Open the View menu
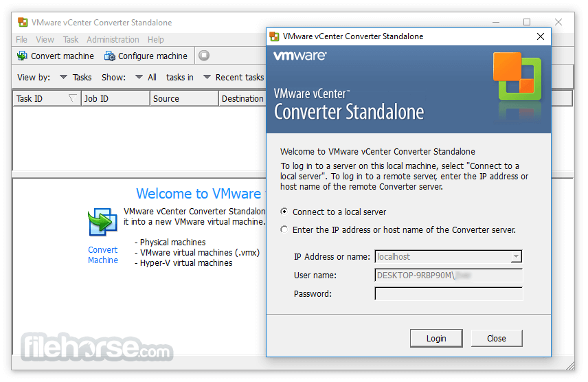The height and width of the screenshot is (382, 588). click(45, 39)
